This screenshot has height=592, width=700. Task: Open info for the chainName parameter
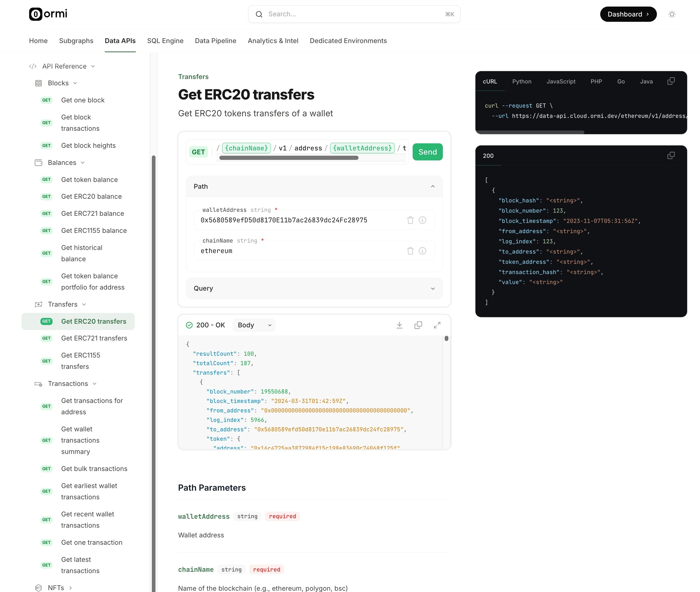pyautogui.click(x=422, y=251)
